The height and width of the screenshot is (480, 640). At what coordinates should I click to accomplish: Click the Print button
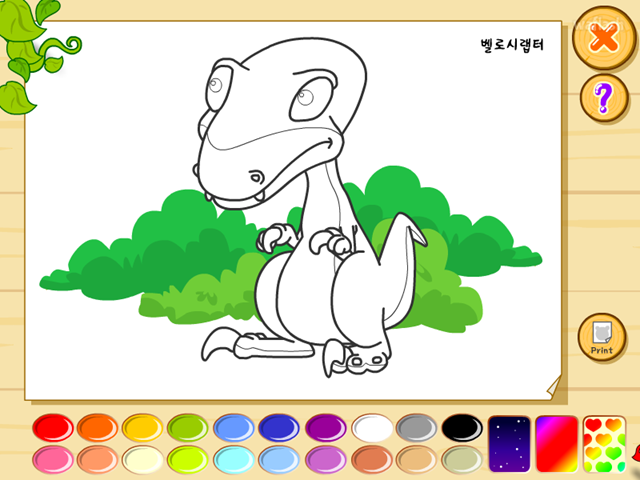pos(602,337)
